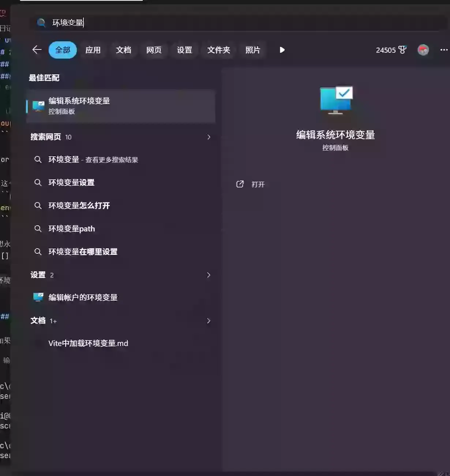
Task: Select the 全部 filter tab
Action: click(x=63, y=50)
